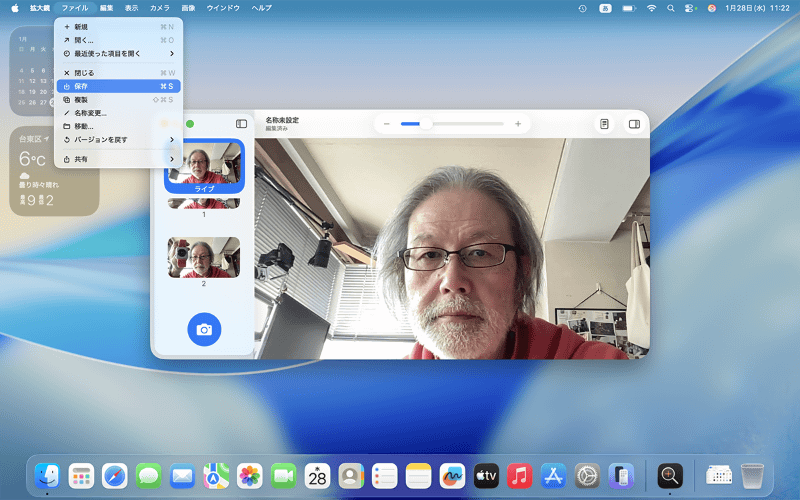Open Messages from the Dock
The width and height of the screenshot is (800, 500).
pyautogui.click(x=148, y=477)
